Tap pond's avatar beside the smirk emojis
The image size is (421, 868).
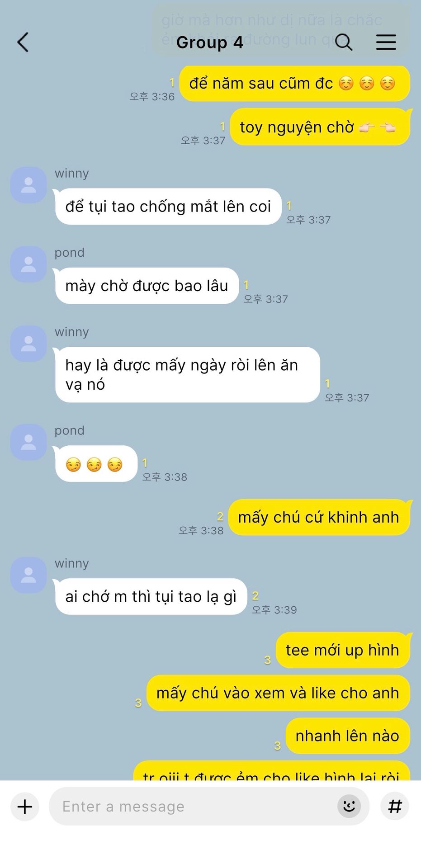click(x=28, y=442)
